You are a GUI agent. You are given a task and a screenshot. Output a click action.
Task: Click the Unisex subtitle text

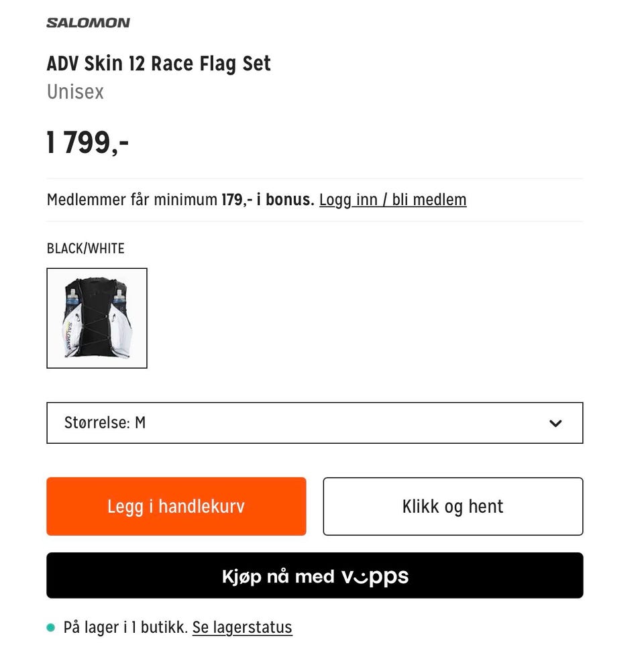point(75,92)
